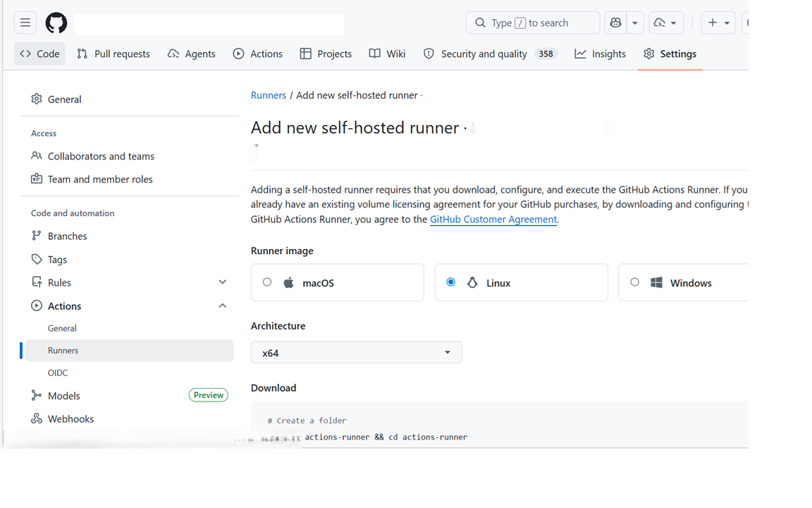Open the dropdown next to Copilot icon

point(635,23)
